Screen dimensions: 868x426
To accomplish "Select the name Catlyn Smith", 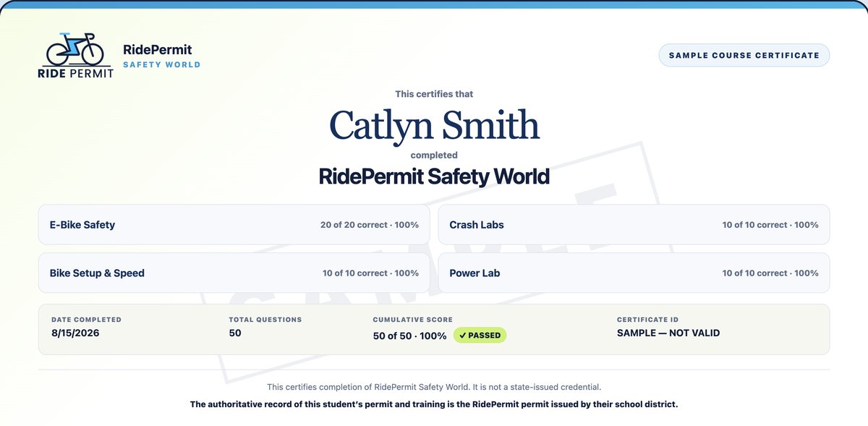I will point(434,124).
